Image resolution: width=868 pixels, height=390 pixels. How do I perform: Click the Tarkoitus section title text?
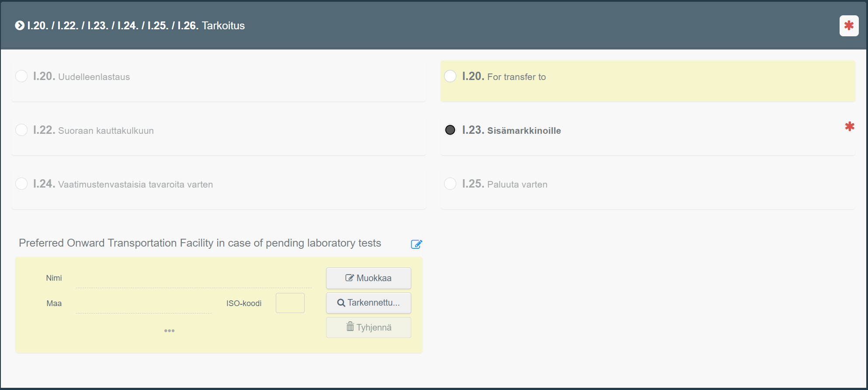[x=223, y=26]
